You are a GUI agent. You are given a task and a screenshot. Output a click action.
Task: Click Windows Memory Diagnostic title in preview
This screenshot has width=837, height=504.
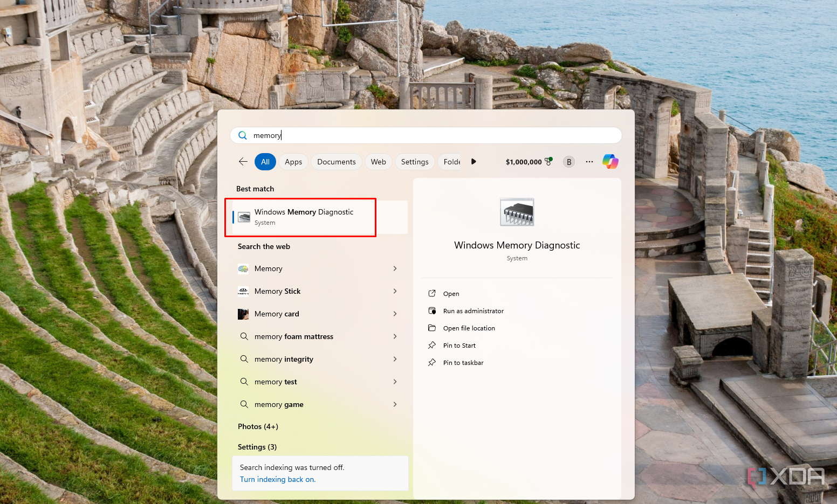click(517, 245)
